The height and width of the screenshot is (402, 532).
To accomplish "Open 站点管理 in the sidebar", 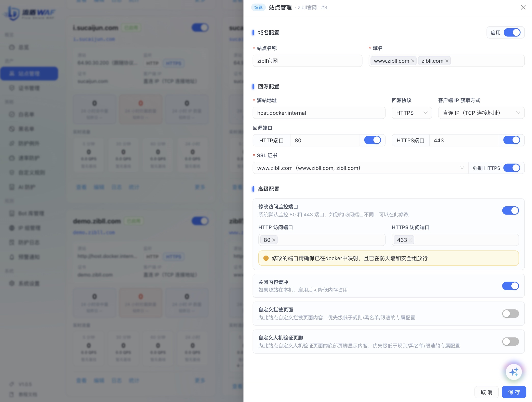I will [x=29, y=74].
